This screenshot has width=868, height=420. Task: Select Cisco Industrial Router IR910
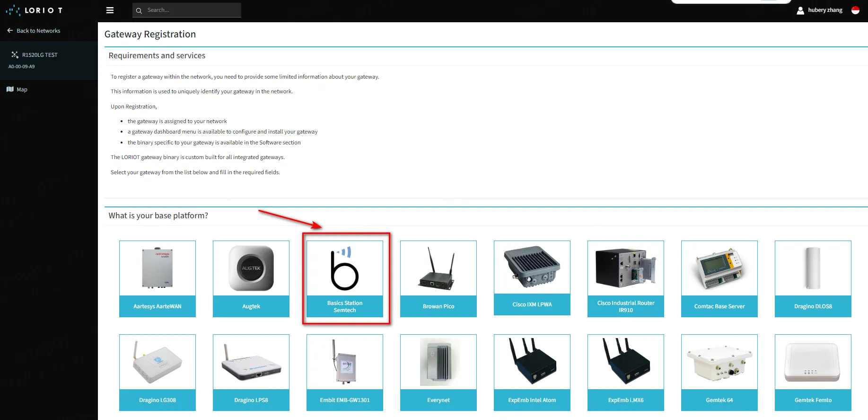(626, 278)
